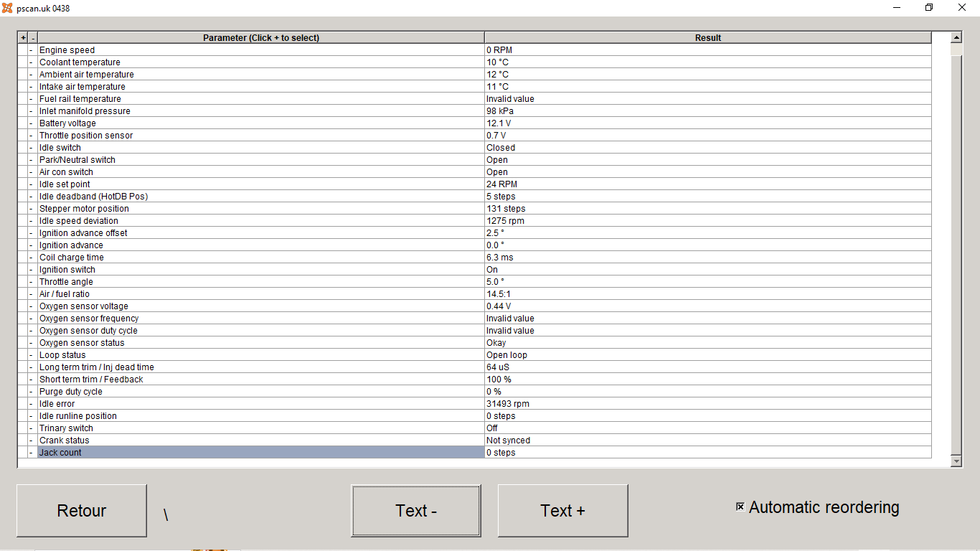The width and height of the screenshot is (980, 551).
Task: Deselect Battery voltage with its minus
Action: (x=32, y=123)
